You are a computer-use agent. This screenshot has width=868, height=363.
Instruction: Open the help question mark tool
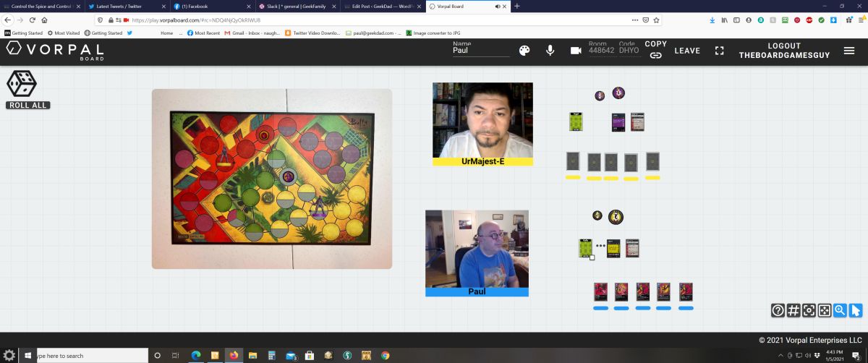[778, 310]
